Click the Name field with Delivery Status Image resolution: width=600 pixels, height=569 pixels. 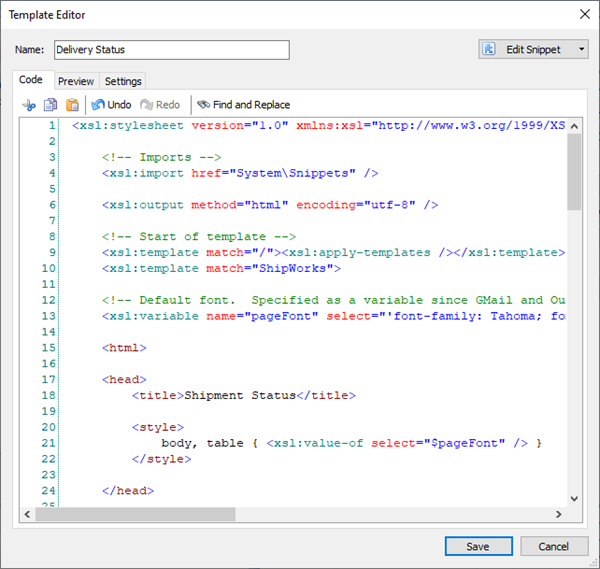[172, 50]
